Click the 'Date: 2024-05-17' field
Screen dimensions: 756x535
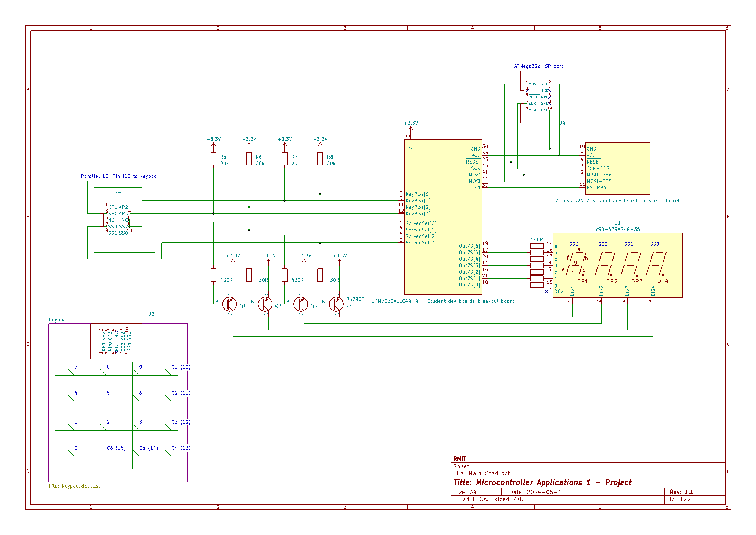(537, 492)
